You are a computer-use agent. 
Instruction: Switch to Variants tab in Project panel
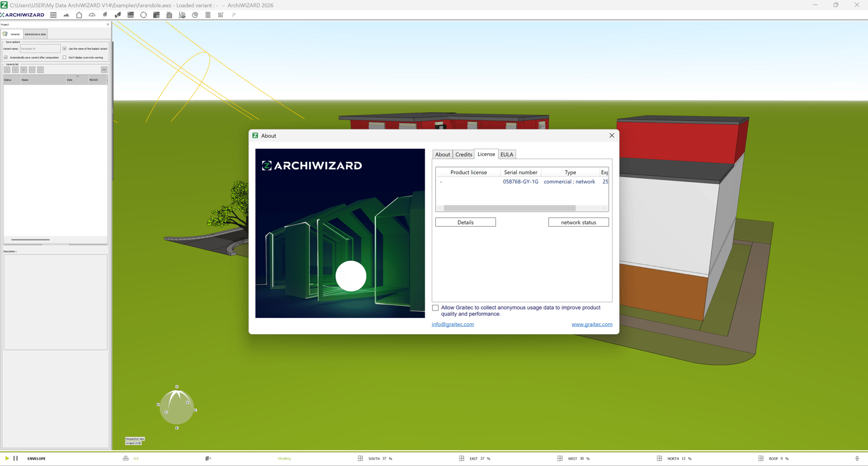(x=12, y=34)
